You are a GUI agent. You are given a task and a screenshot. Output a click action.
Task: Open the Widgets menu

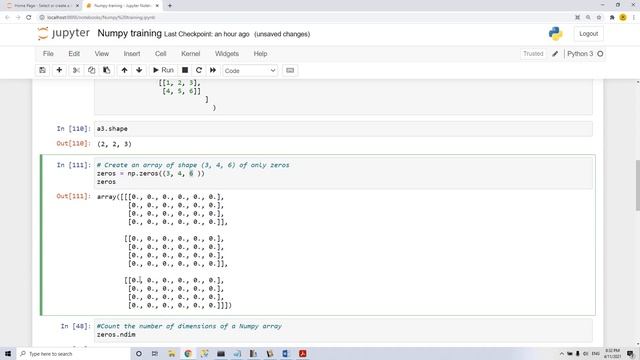click(x=227, y=53)
